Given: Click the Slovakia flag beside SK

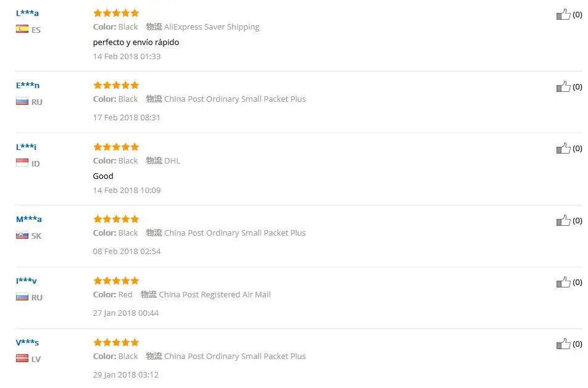Looking at the screenshot, I should [x=22, y=235].
